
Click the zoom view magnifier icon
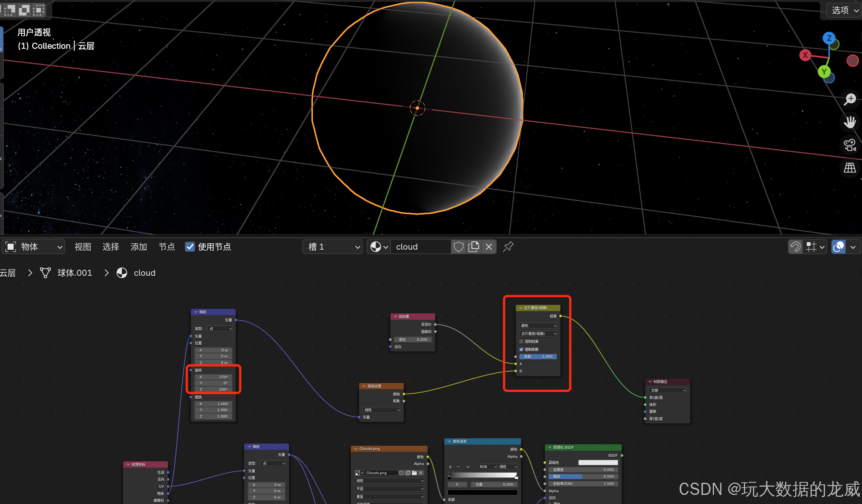[x=850, y=99]
